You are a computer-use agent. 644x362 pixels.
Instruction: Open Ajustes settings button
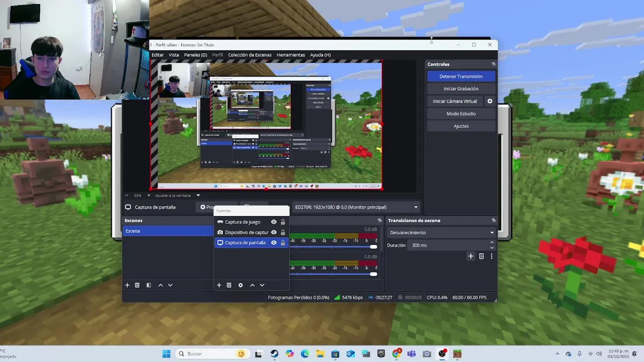click(x=461, y=126)
